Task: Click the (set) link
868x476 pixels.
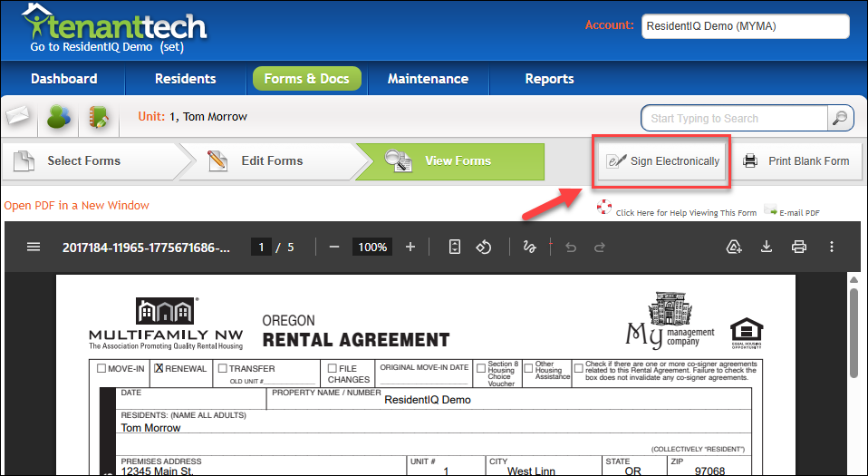Action: 171,47
